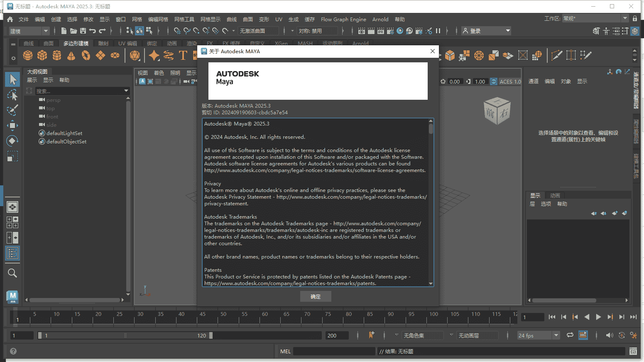Click inside the MEL command input field
This screenshot has width=644, height=362.
click(x=334, y=351)
